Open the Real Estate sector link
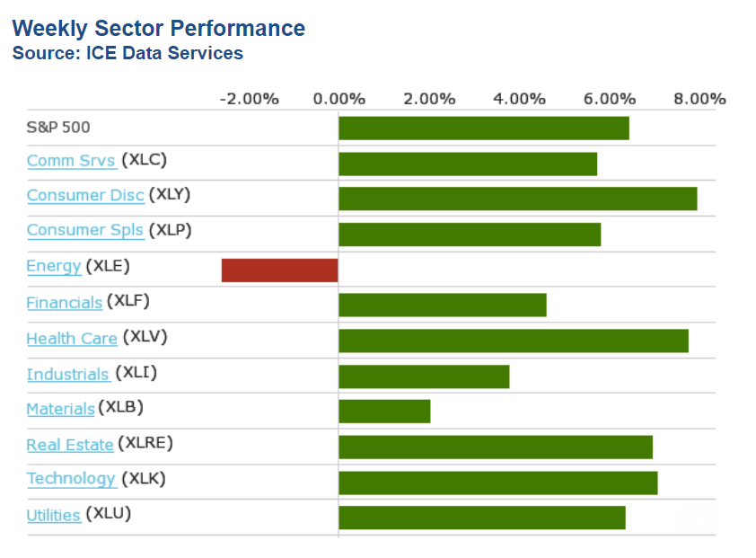This screenshot has height=558, width=756. (x=69, y=445)
